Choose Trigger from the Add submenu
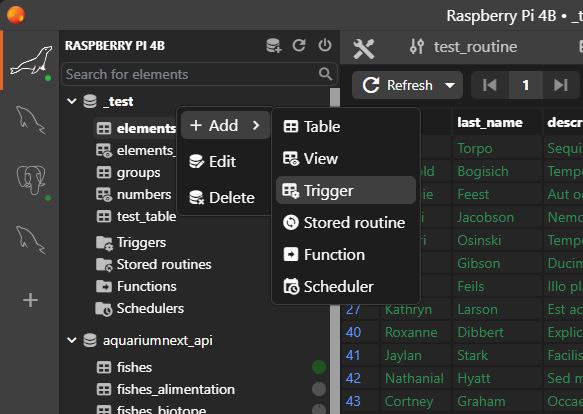The width and height of the screenshot is (583, 414). coord(345,190)
